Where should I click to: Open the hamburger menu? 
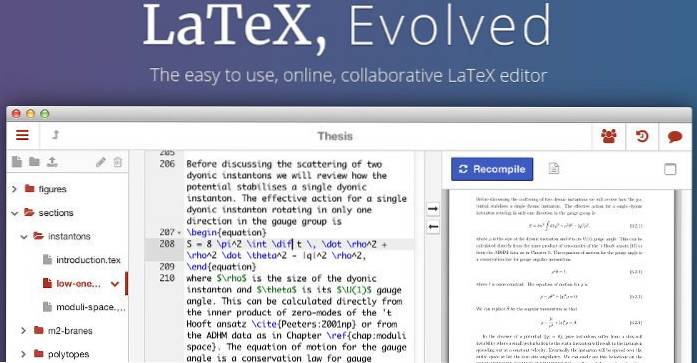(22, 135)
